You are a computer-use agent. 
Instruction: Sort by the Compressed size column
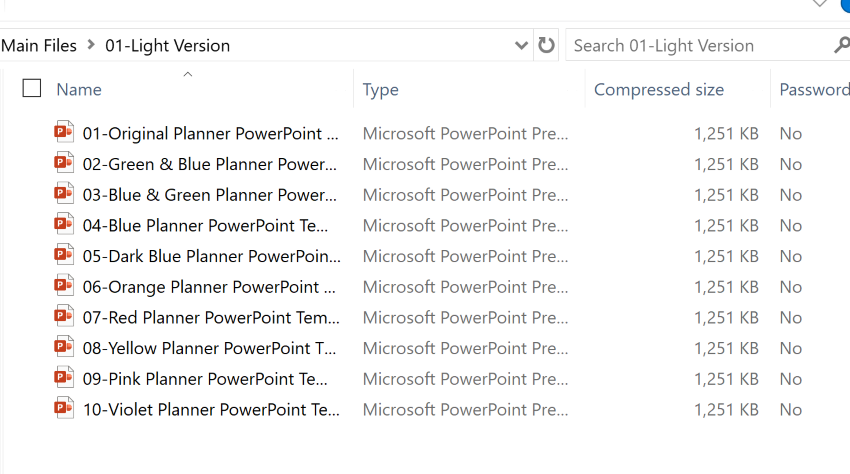(658, 90)
